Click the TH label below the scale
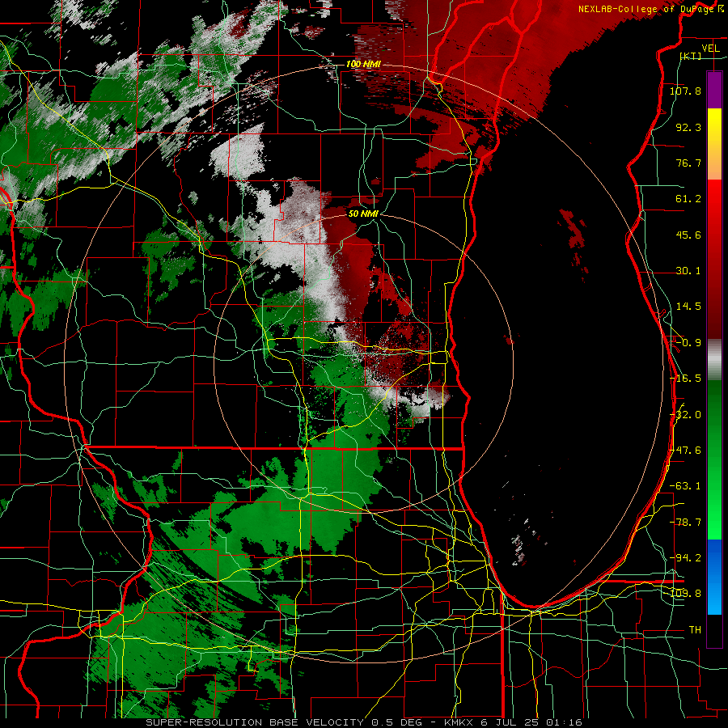 point(695,630)
